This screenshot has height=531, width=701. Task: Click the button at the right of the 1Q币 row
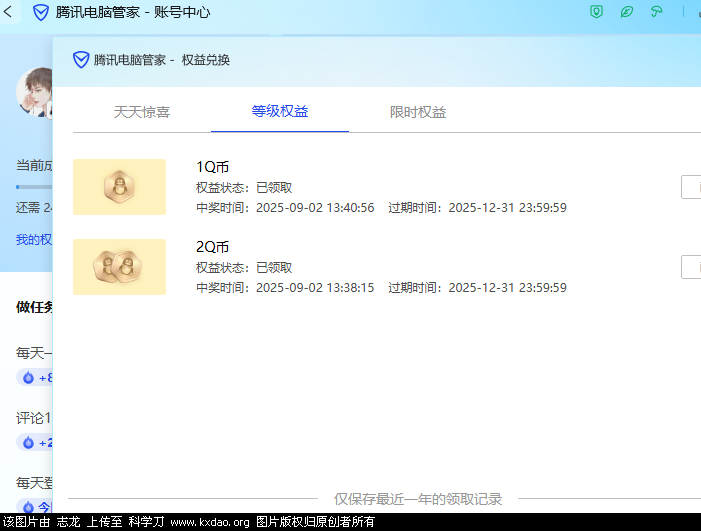point(691,187)
